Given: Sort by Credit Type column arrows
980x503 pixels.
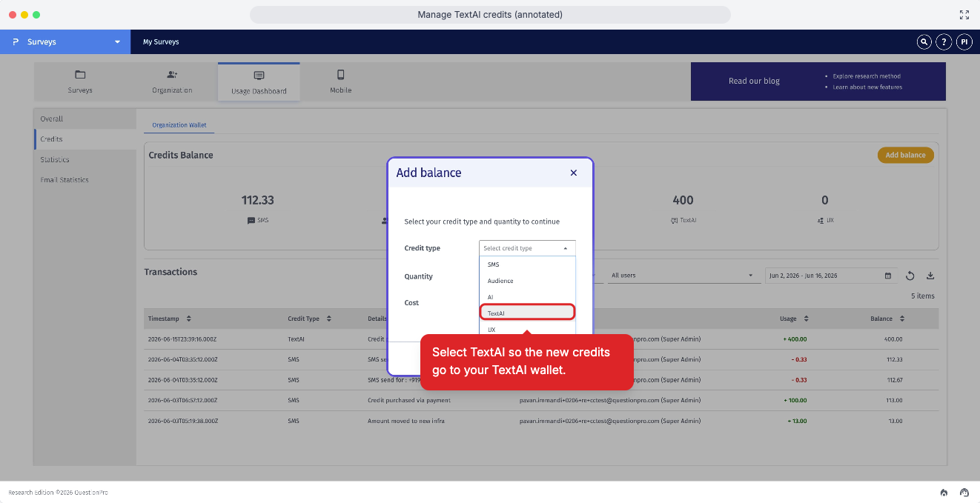Looking at the screenshot, I should (x=328, y=319).
